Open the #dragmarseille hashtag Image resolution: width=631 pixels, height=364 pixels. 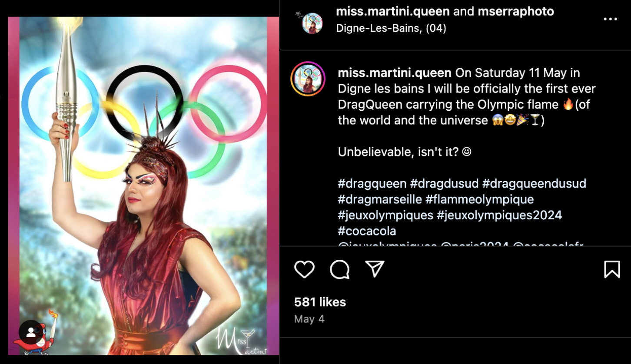[380, 199]
